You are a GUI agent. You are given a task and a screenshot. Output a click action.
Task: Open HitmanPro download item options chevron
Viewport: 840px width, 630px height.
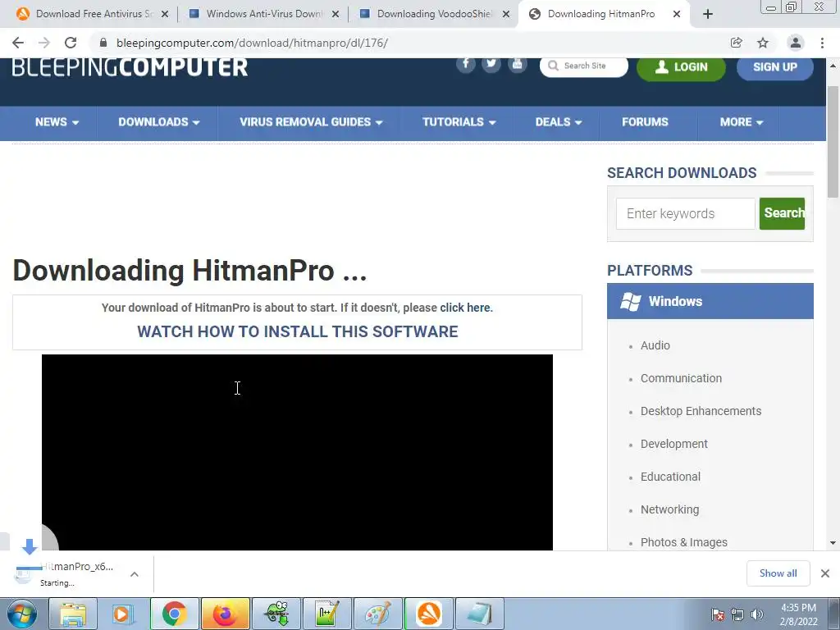tap(135, 574)
